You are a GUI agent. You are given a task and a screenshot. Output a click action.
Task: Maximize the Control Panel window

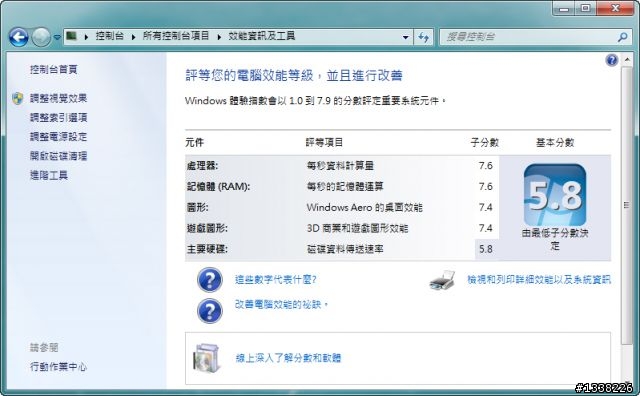pyautogui.click(x=585, y=8)
